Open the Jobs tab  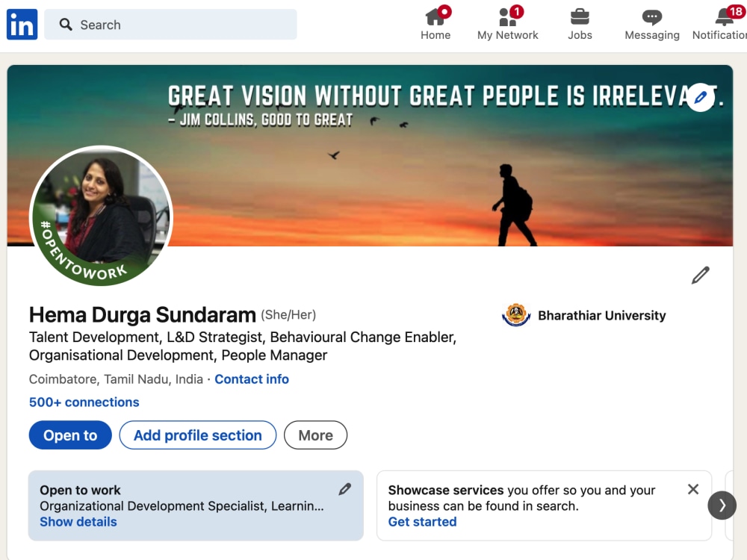click(580, 25)
